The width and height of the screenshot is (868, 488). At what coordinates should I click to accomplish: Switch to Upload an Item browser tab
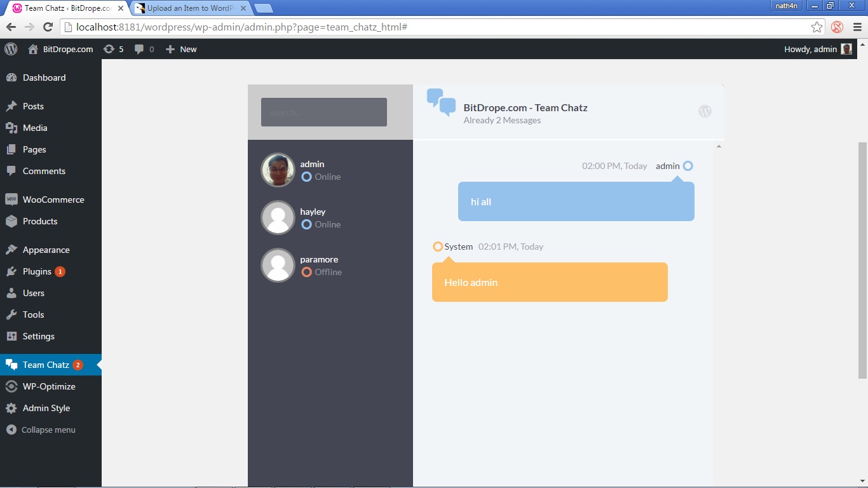point(191,8)
